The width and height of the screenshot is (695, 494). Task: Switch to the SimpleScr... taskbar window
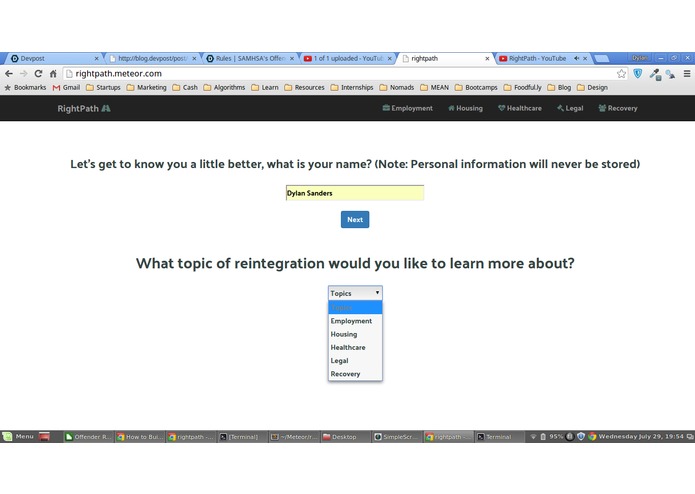pos(397,436)
